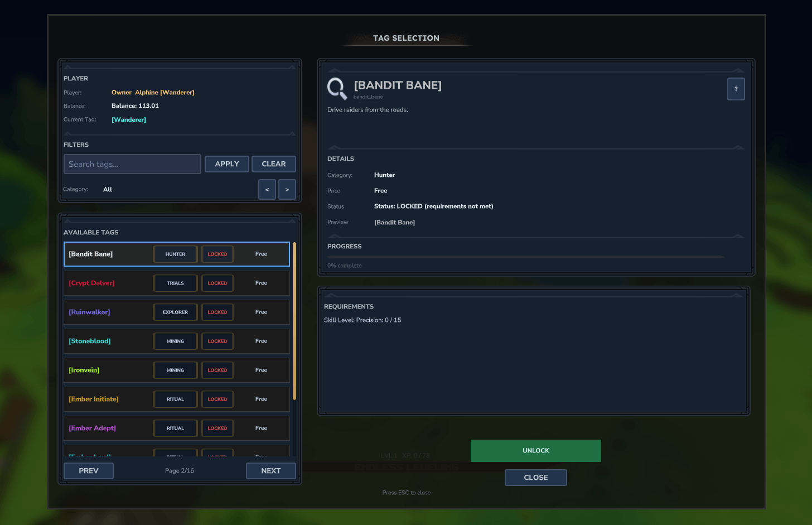This screenshot has height=525, width=812.
Task: Switch to next category with right arrow
Action: [287, 190]
